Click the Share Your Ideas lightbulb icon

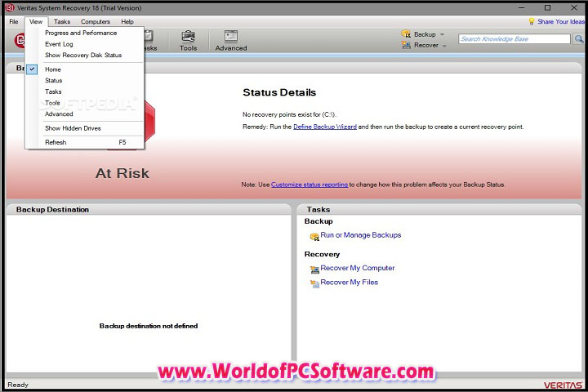click(531, 21)
